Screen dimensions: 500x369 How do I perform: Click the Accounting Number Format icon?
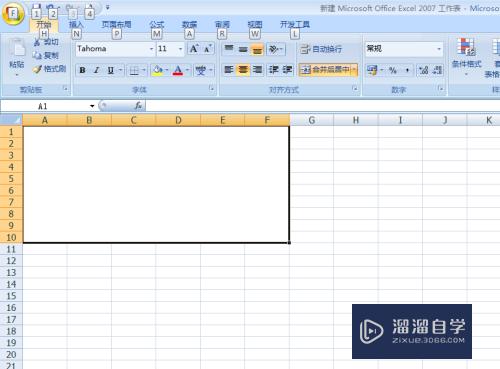click(x=372, y=70)
